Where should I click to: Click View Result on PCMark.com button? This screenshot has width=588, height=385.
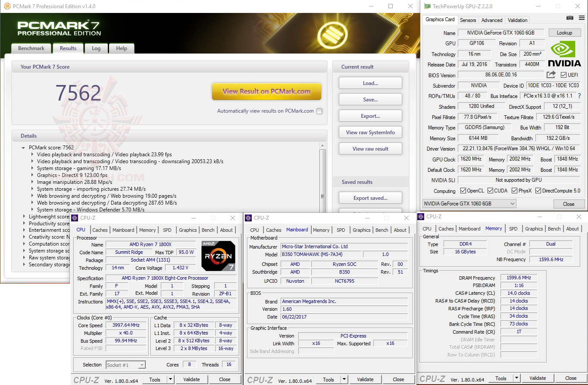click(x=266, y=92)
